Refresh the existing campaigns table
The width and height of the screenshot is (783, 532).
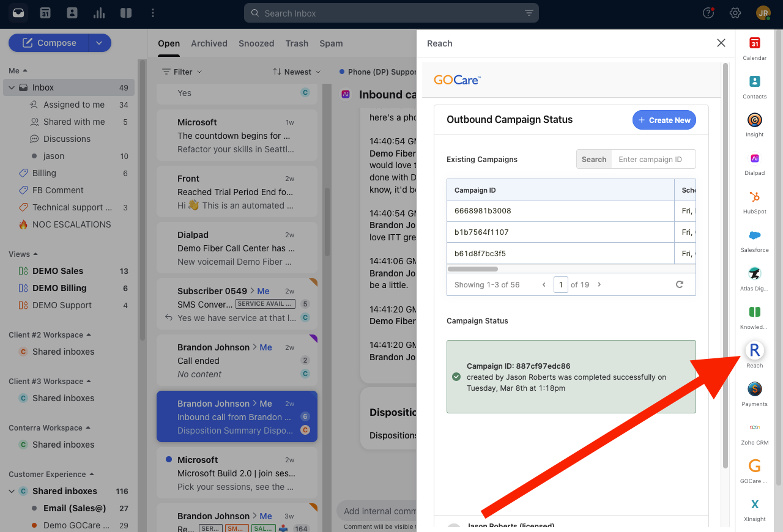pyautogui.click(x=679, y=284)
